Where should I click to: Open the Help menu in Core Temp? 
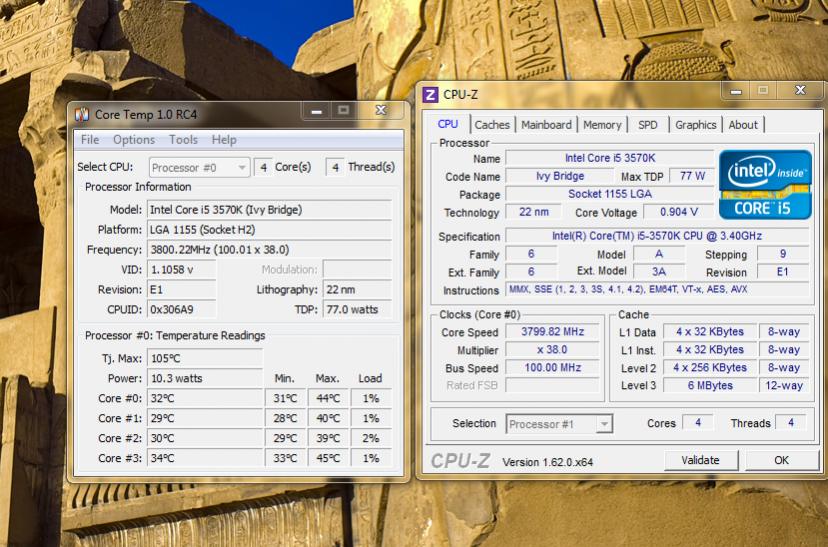tap(224, 140)
